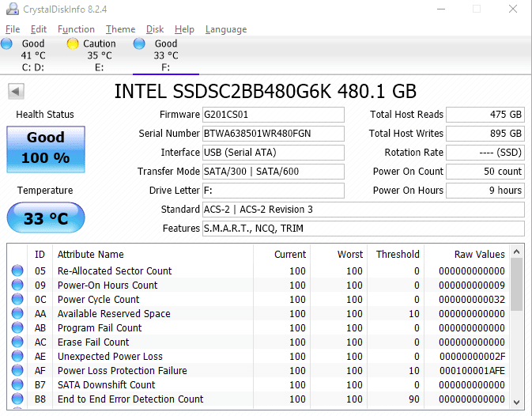The height and width of the screenshot is (416, 532).
Task: Open the Function menu
Action: 76,29
